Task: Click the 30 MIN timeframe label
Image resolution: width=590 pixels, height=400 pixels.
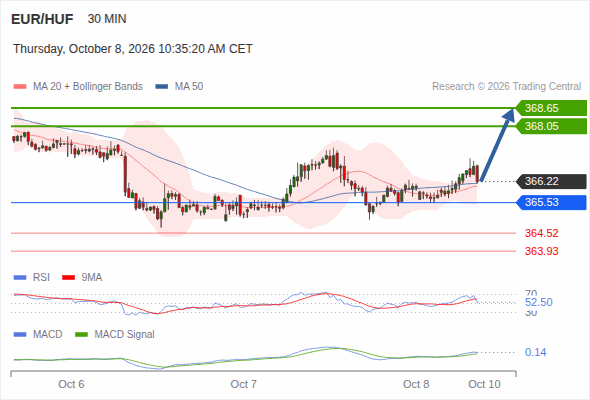Action: pos(107,19)
